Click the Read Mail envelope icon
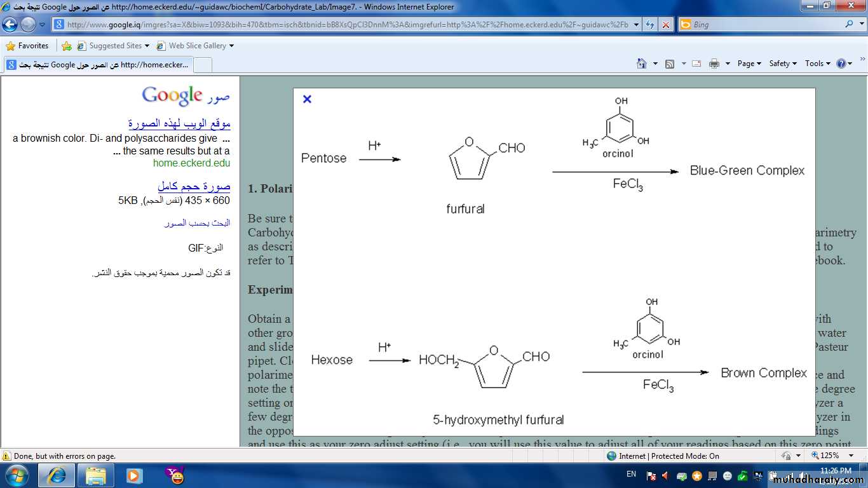868x488 pixels. [x=696, y=64]
